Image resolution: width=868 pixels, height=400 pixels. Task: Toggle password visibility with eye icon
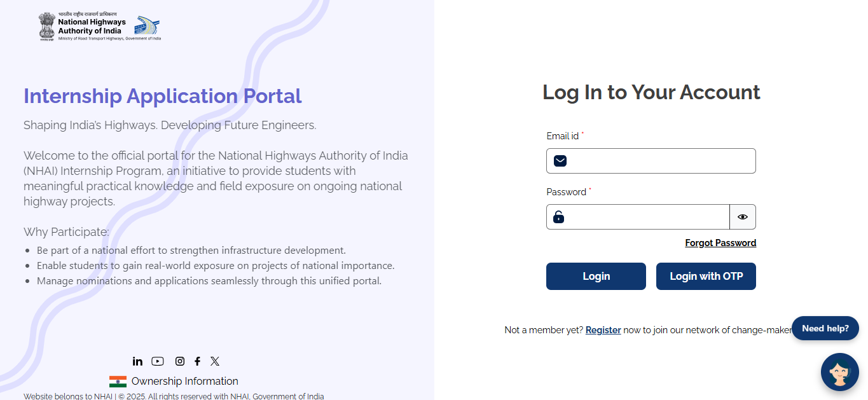point(742,217)
